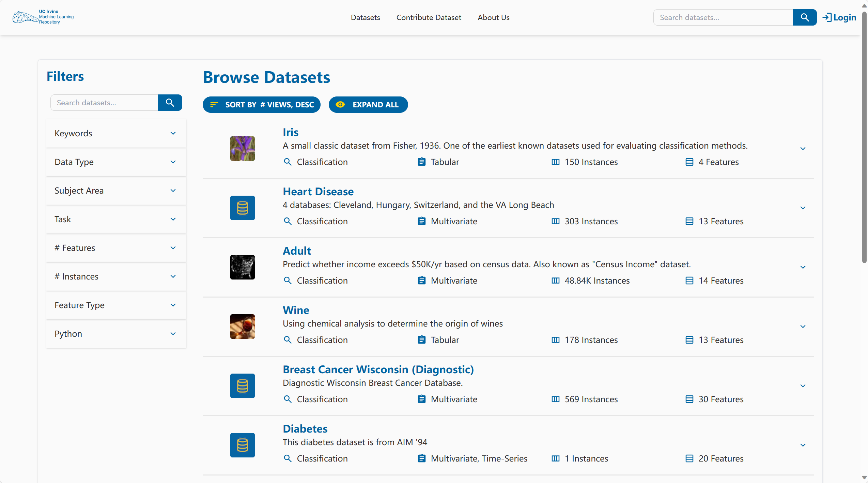Open the Heart Disease dataset link
Viewport: 868px width, 483px height.
click(x=318, y=192)
